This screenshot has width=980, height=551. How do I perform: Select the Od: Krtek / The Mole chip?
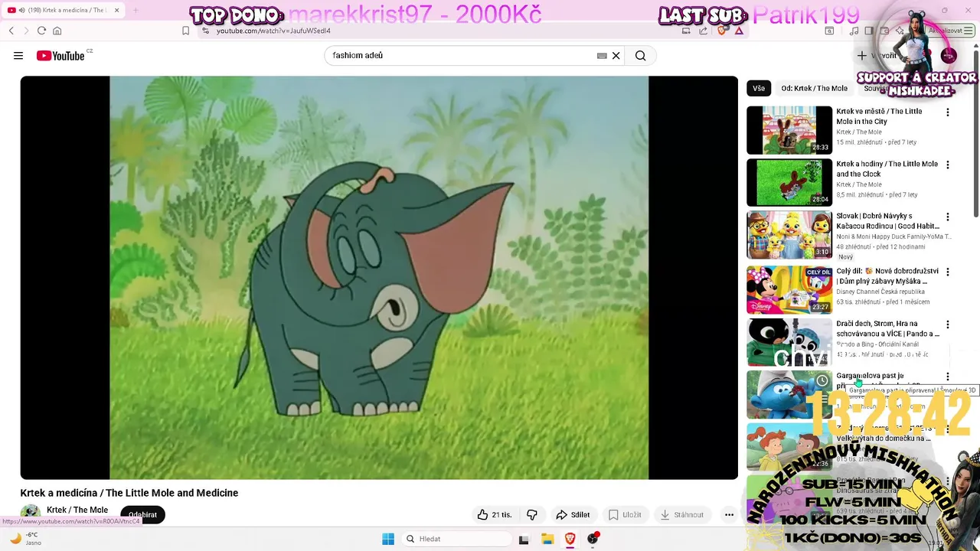[x=814, y=88]
